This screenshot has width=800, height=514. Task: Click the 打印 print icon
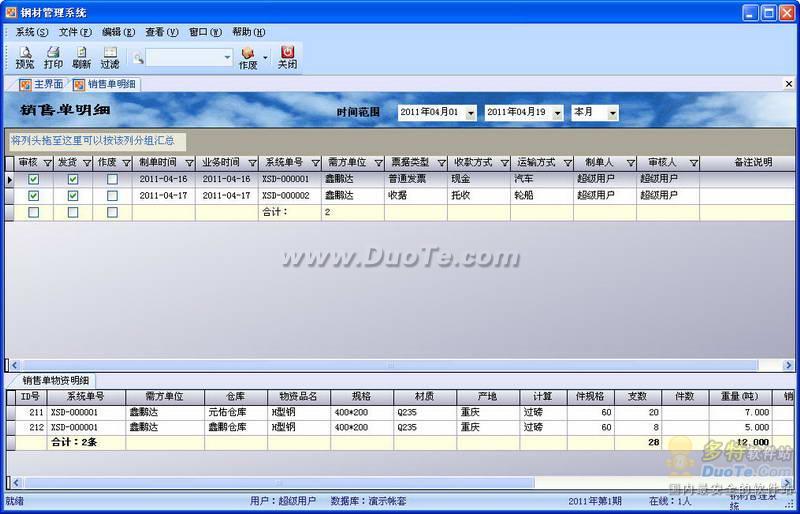tap(53, 58)
